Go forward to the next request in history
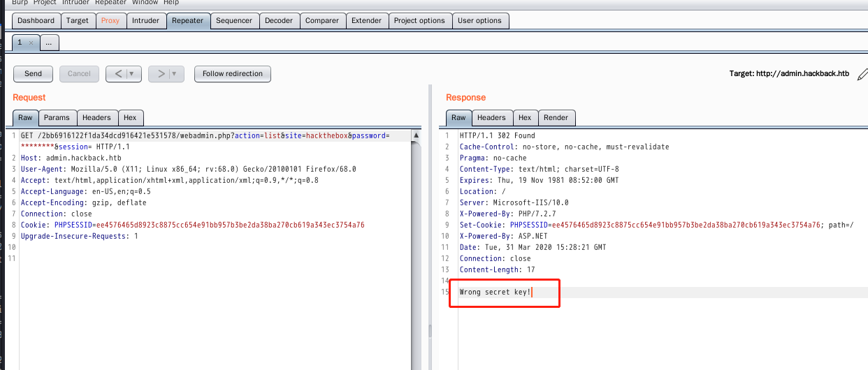The image size is (868, 370). click(x=161, y=73)
